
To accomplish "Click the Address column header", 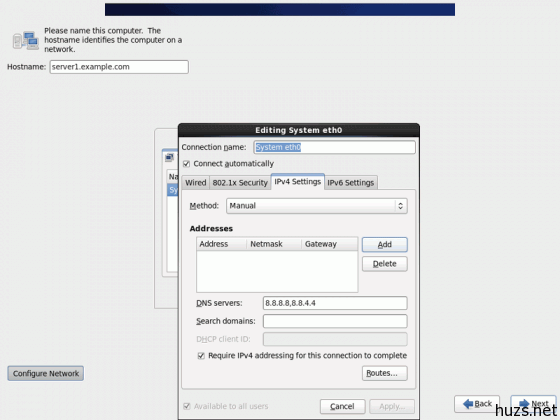I will (221, 244).
